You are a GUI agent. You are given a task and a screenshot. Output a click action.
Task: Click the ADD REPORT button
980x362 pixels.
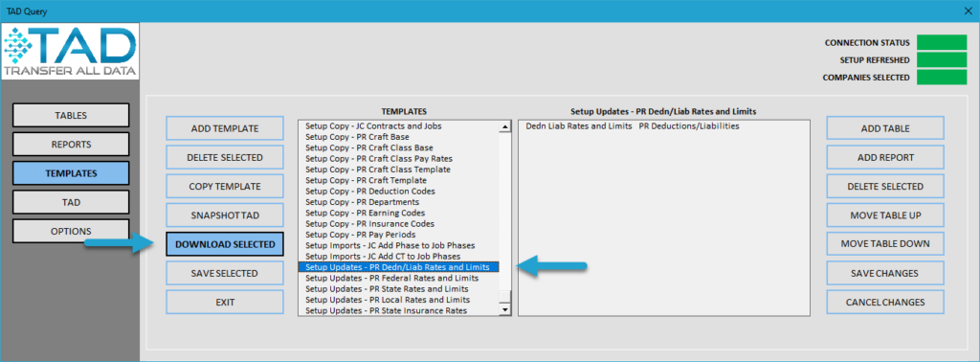click(x=885, y=158)
